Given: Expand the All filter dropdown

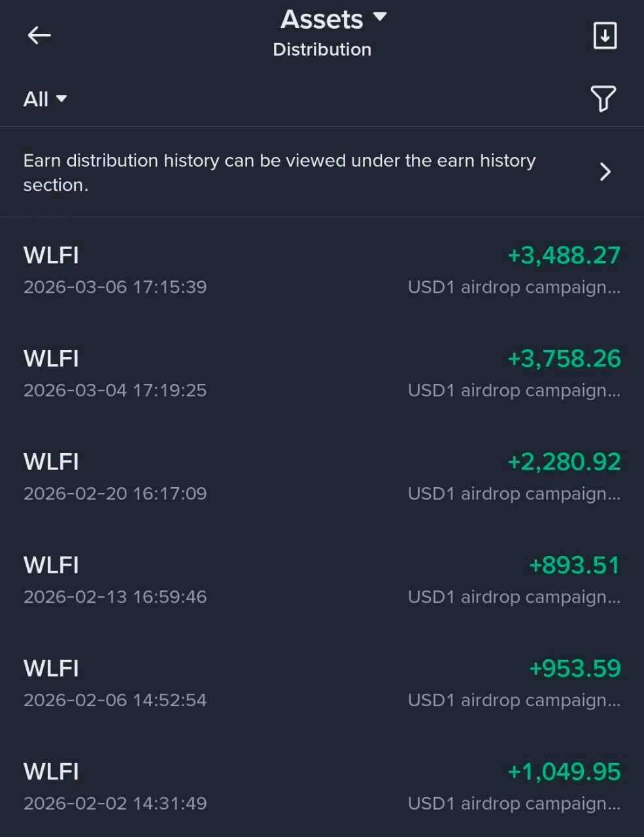Looking at the screenshot, I should 45,99.
